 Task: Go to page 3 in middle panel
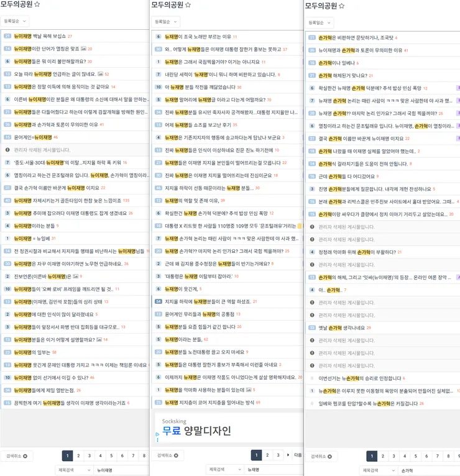(x=278, y=455)
